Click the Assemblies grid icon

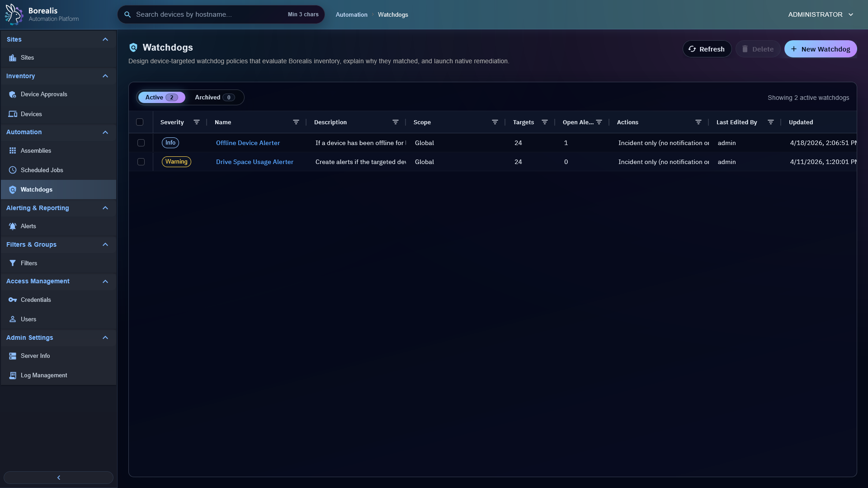pyautogui.click(x=13, y=150)
